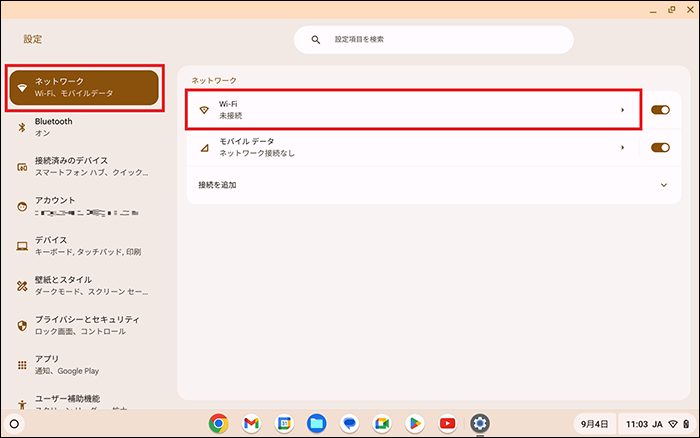Open Wi-Fi details with the arrow

pyautogui.click(x=622, y=109)
